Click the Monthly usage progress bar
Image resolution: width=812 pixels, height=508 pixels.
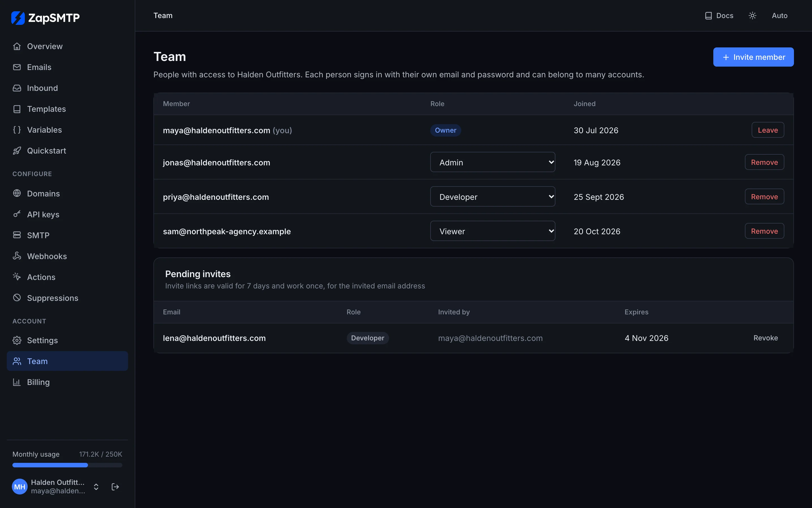click(67, 465)
